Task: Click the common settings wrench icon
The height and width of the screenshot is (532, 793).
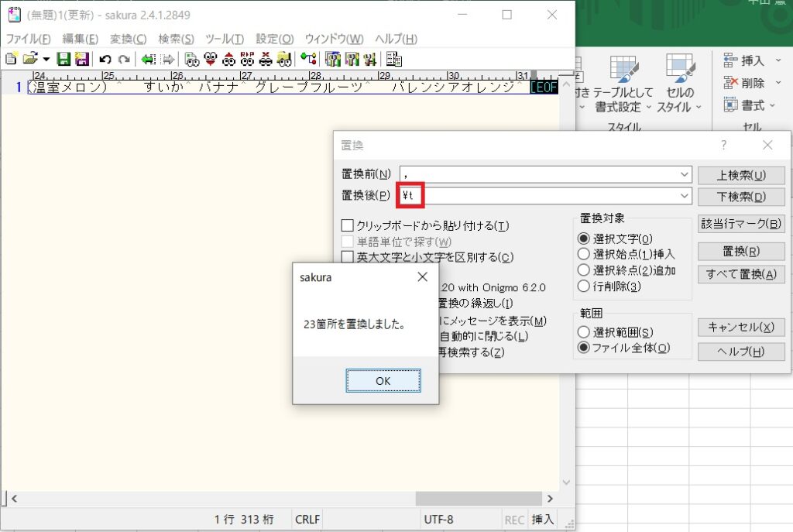Action: pyautogui.click(x=370, y=59)
